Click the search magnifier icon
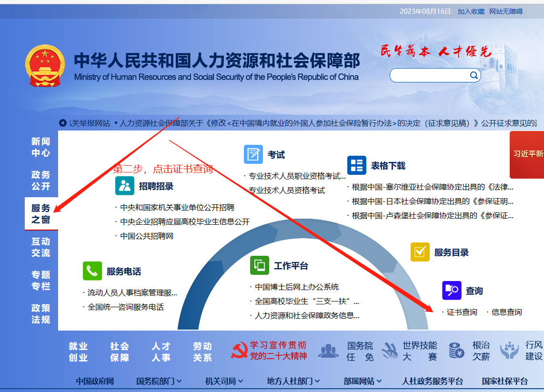Screen dimensions: 544x392 [x=473, y=75]
